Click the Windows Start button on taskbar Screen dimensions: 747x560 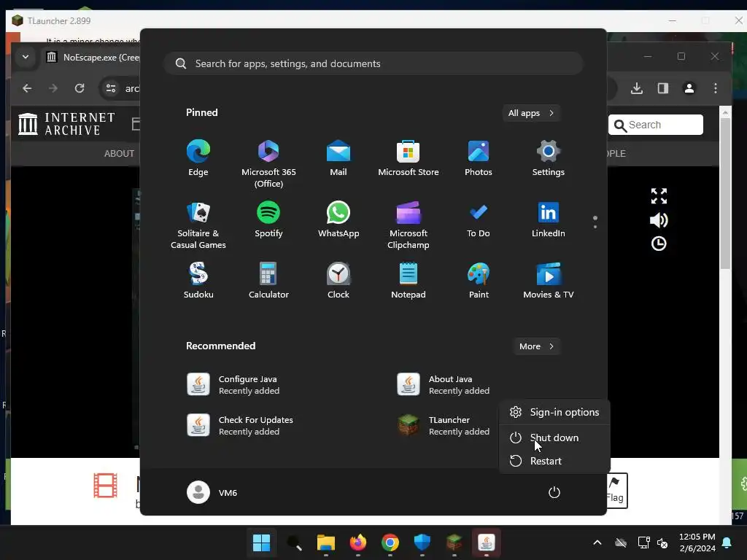(262, 542)
